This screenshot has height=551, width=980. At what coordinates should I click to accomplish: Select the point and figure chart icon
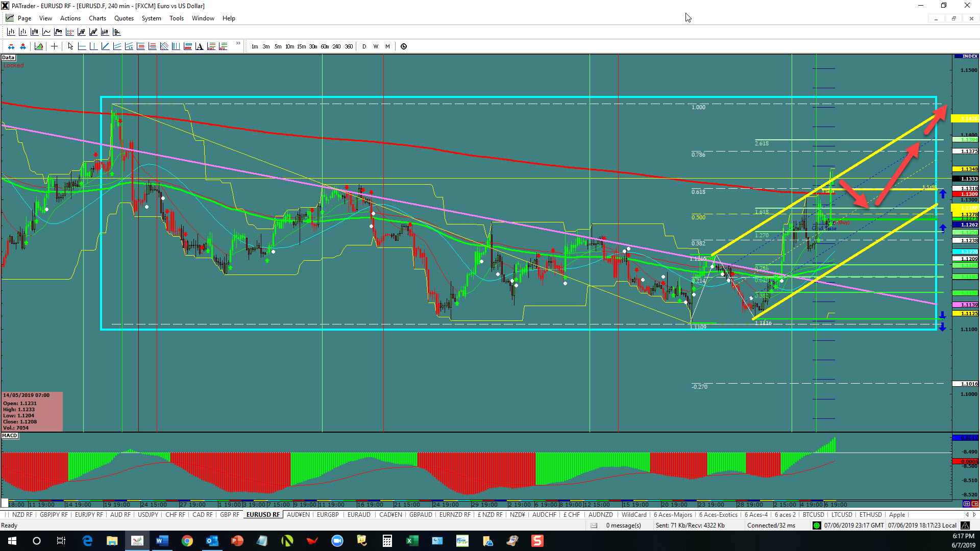[x=69, y=32]
